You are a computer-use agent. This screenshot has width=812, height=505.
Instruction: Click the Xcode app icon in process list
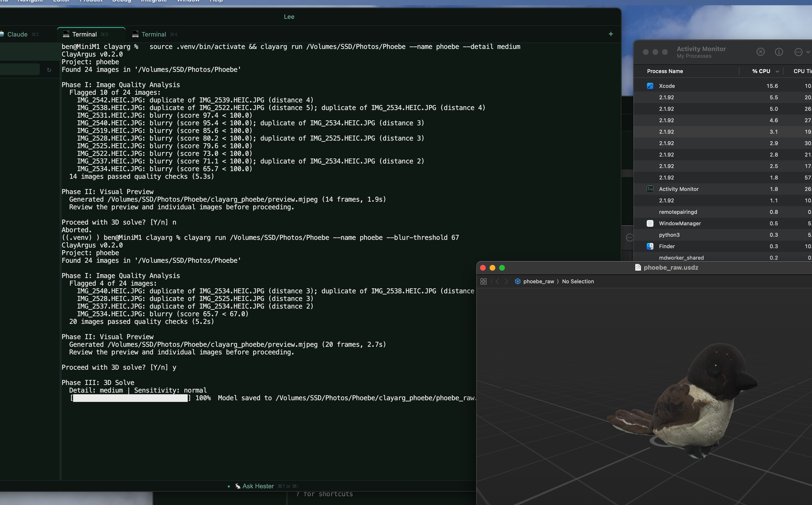(650, 86)
